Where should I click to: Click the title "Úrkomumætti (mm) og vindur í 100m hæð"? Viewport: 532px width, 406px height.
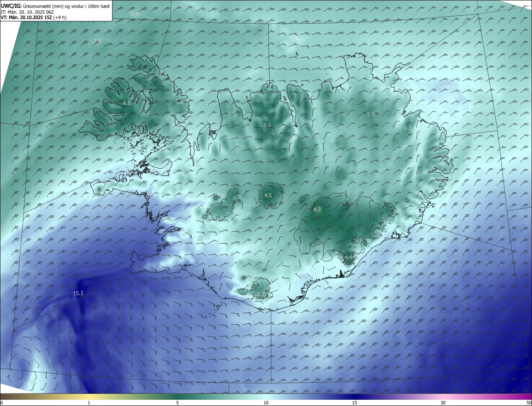click(x=66, y=6)
